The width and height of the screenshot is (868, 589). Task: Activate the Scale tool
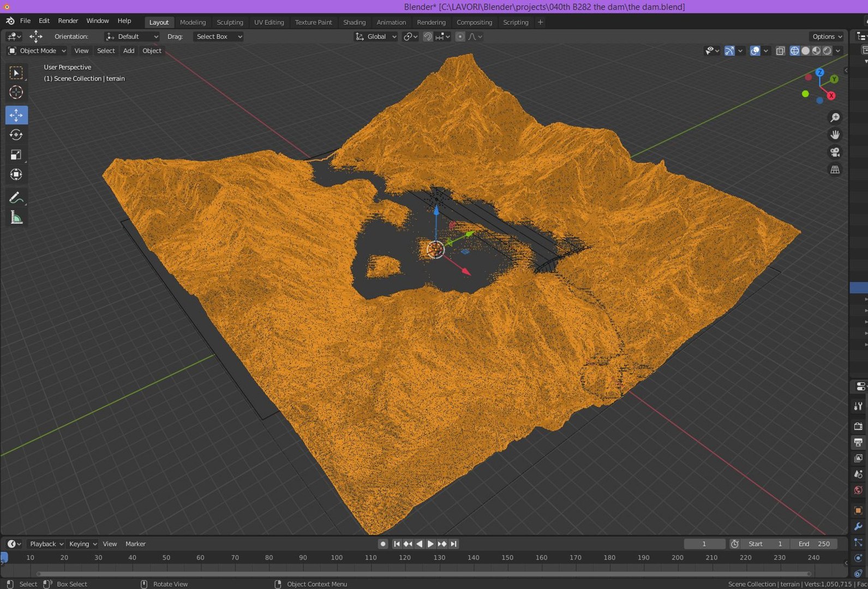click(x=16, y=155)
